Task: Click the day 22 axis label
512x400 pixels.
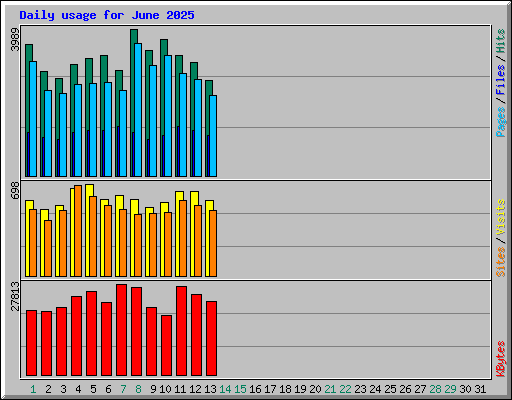Action: [345, 389]
